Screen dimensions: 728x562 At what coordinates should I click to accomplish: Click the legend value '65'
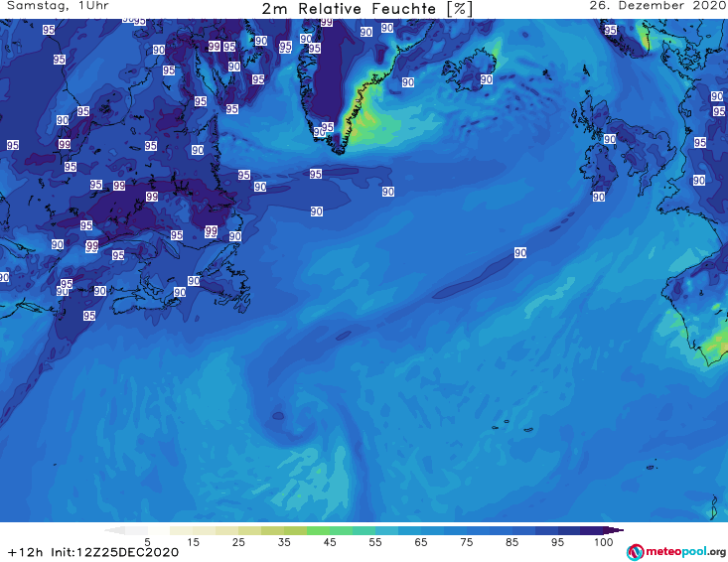(421, 542)
